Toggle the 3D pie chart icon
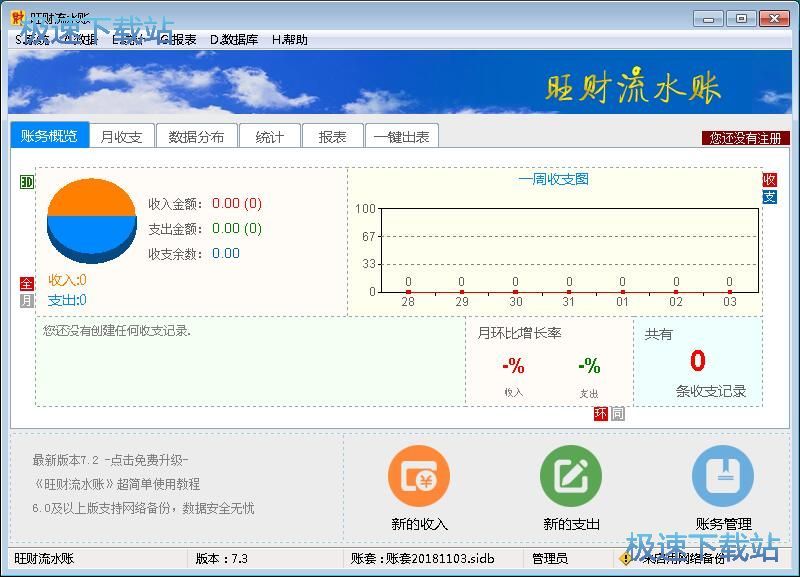Viewport: 800px width, 577px height. point(27,182)
